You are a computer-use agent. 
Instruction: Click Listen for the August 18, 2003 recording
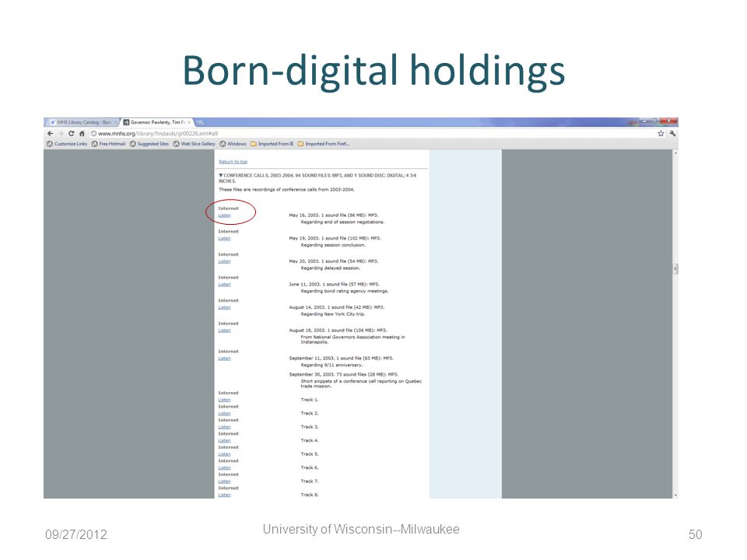tap(224, 331)
